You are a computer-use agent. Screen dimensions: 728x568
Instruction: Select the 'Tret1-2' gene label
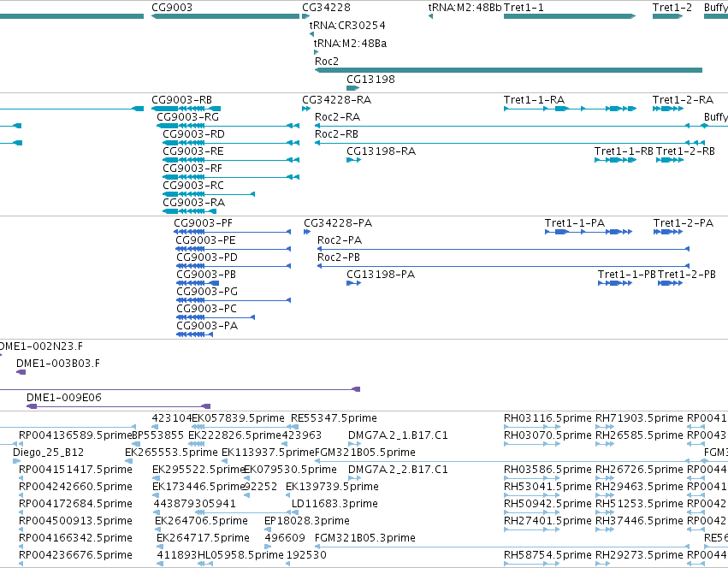[672, 8]
